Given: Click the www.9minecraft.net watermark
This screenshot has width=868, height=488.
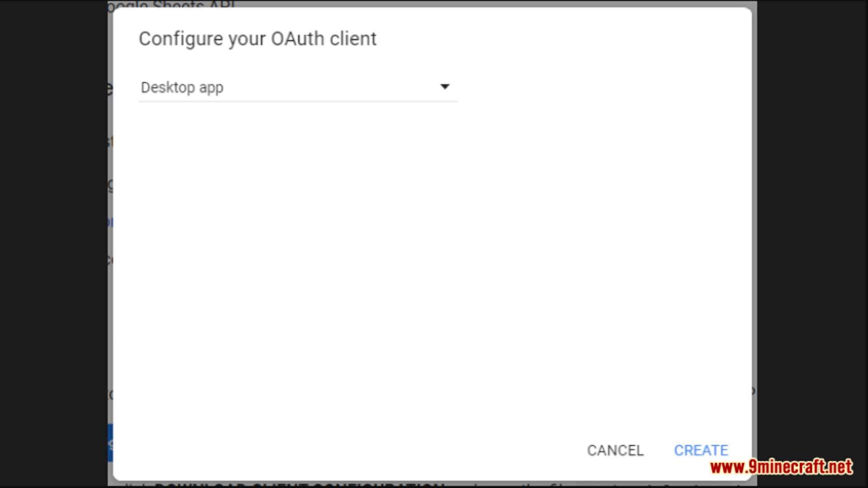Looking at the screenshot, I should pyautogui.click(x=781, y=467).
